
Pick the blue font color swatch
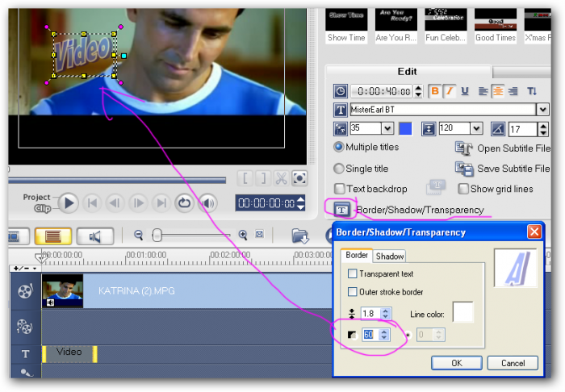pyautogui.click(x=405, y=128)
